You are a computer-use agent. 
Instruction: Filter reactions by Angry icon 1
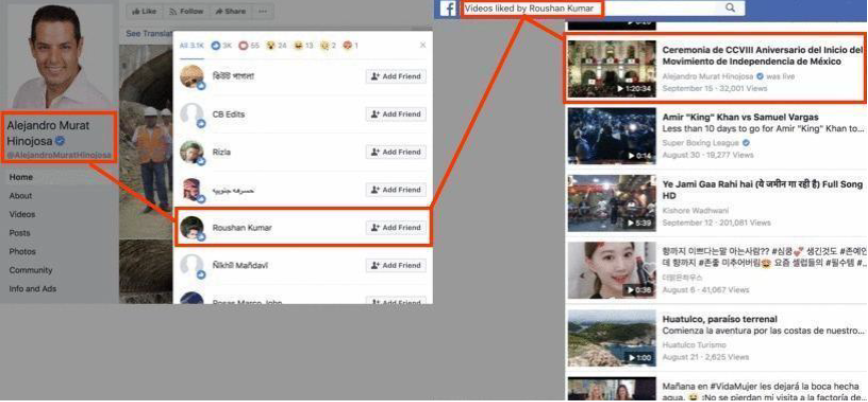tap(351, 45)
